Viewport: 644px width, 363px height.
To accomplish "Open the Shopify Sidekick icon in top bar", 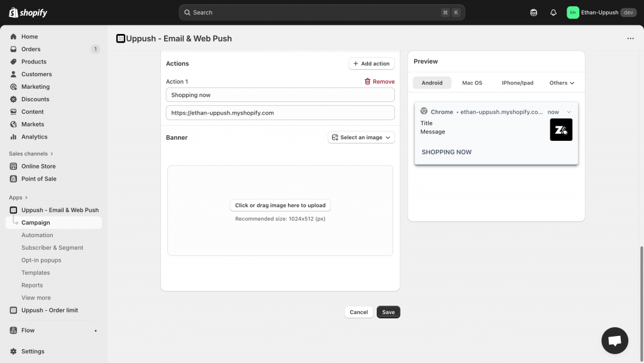I will pos(534,13).
